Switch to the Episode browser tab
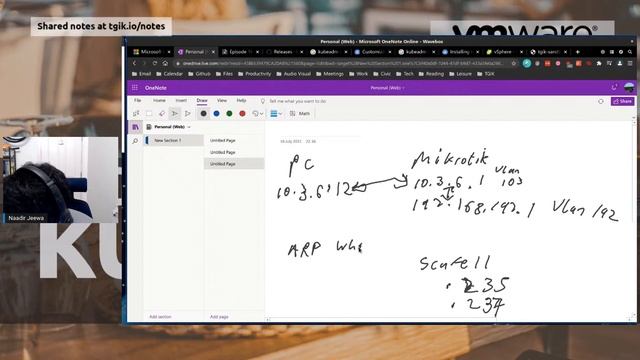 (x=238, y=52)
